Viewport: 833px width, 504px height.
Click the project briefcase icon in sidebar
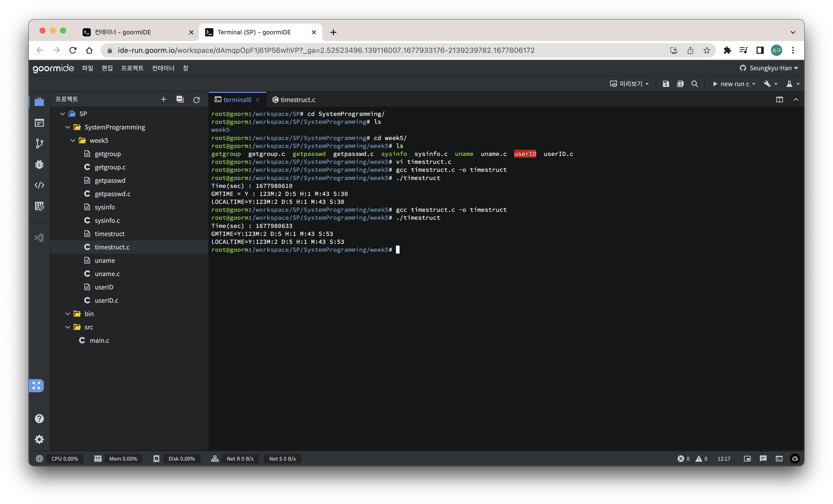(x=39, y=102)
